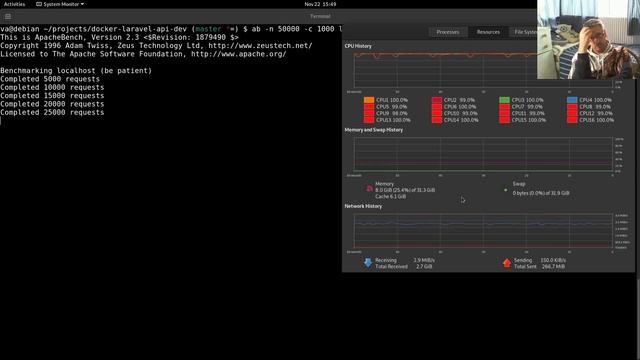This screenshot has height=360, width=640.
Task: Click the swap '0 bytes (0.0%)' value
Action: (x=541, y=193)
